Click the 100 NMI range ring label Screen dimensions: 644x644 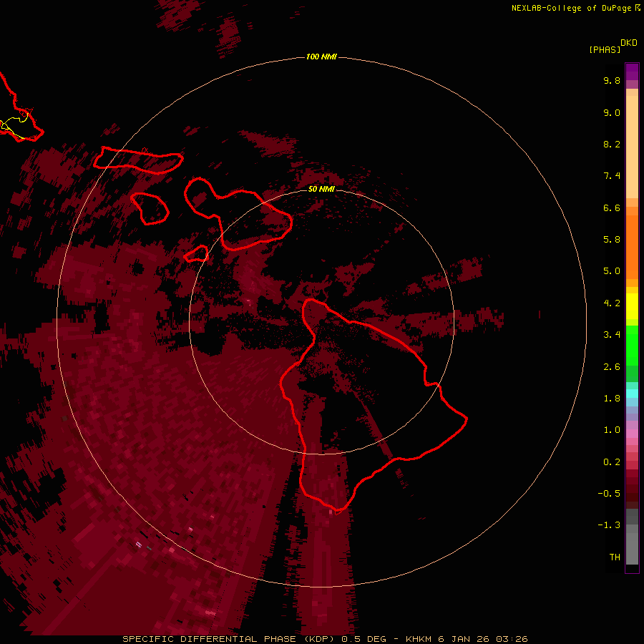click(321, 57)
